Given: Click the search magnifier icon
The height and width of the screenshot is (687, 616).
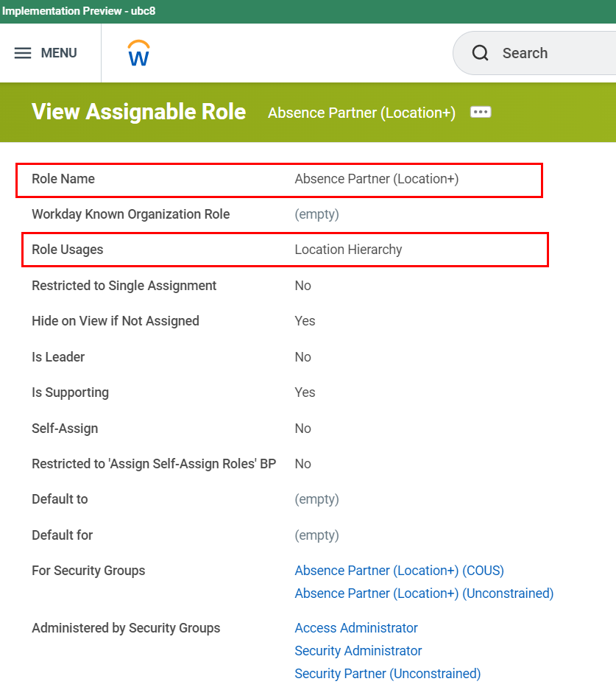Looking at the screenshot, I should click(x=481, y=53).
